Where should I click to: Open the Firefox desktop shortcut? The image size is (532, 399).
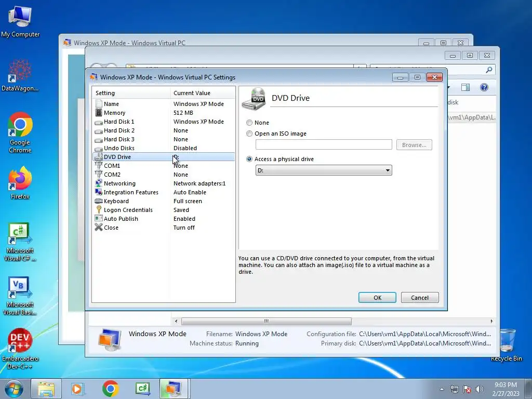[20, 183]
